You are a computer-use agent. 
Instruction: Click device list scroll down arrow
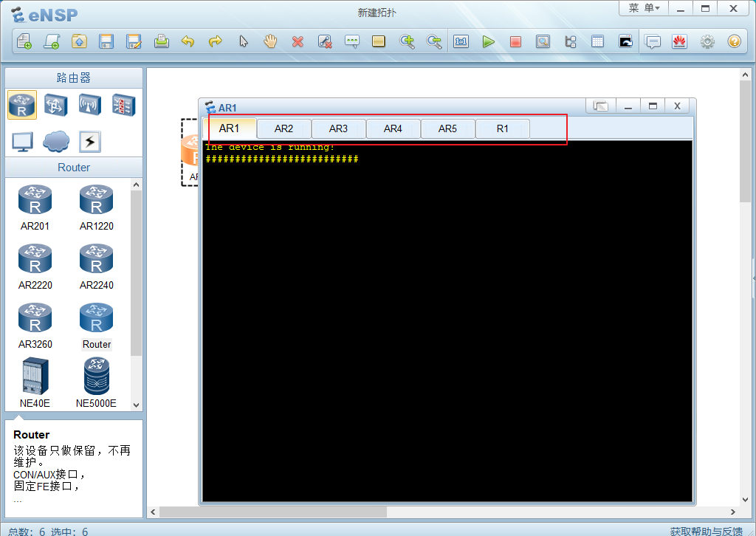point(136,405)
